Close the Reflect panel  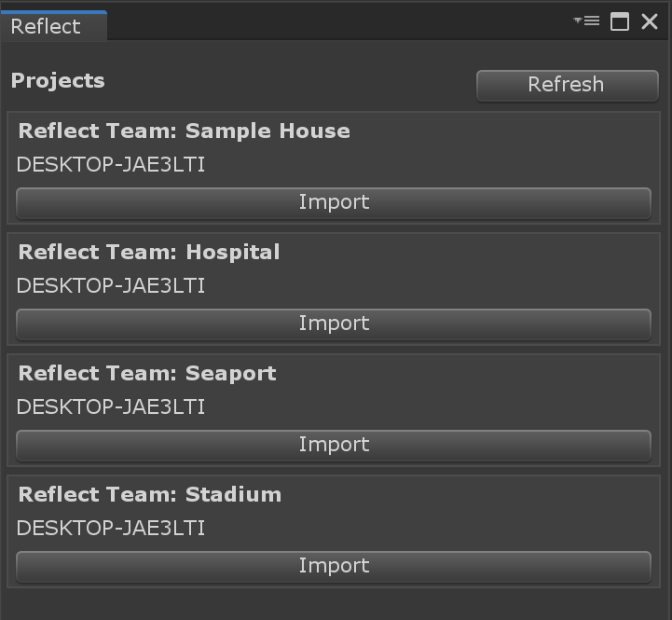pos(650,21)
